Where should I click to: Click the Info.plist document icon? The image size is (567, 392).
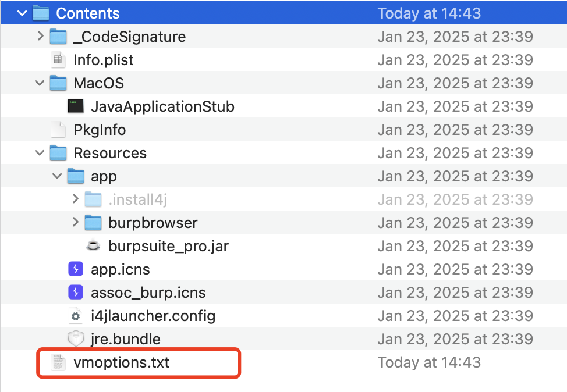coord(58,60)
